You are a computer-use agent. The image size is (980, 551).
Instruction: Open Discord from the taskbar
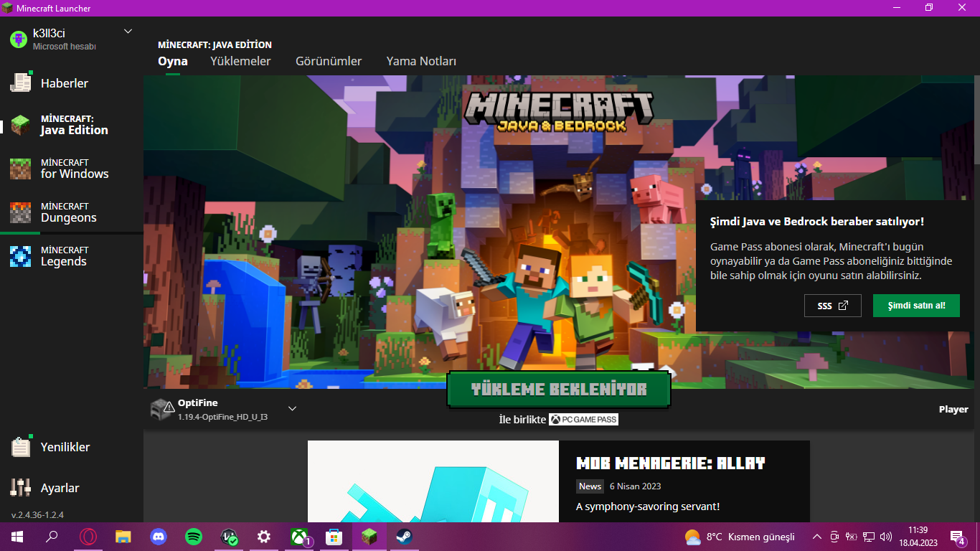click(158, 537)
